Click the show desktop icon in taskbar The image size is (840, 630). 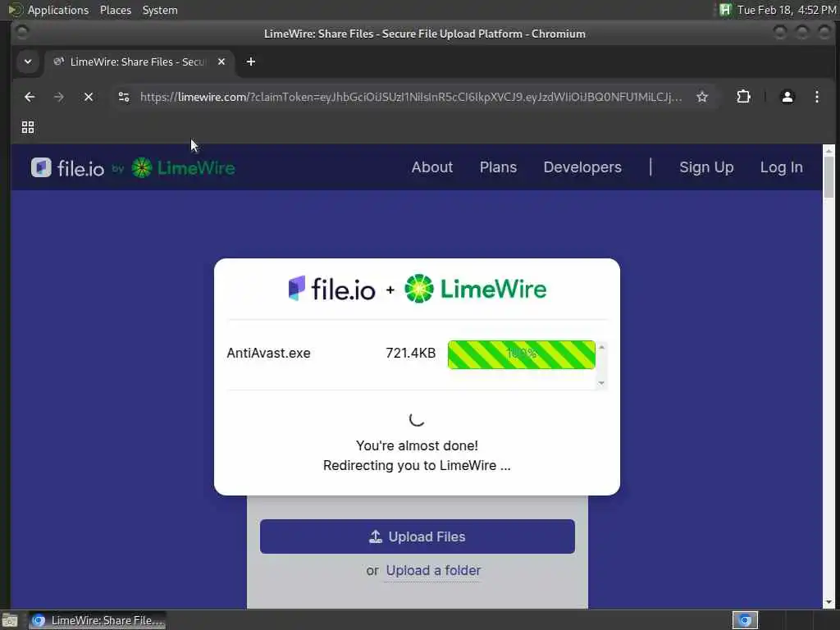click(x=10, y=620)
